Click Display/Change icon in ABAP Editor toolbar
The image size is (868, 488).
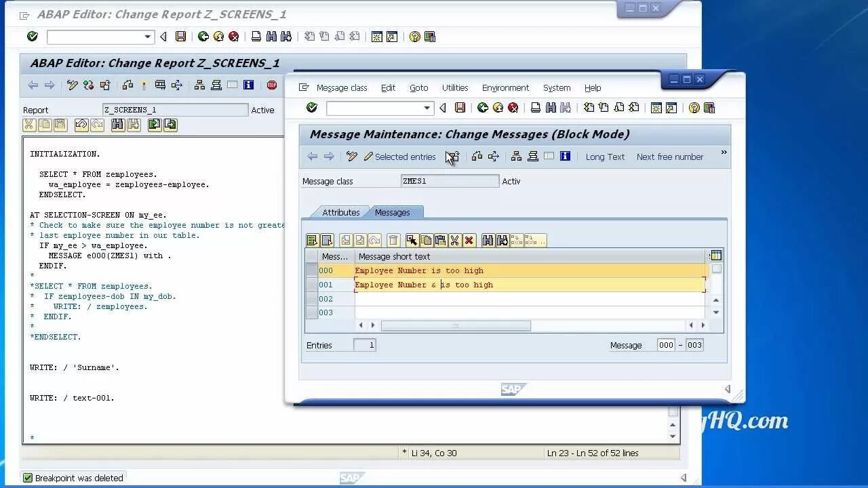click(x=73, y=85)
